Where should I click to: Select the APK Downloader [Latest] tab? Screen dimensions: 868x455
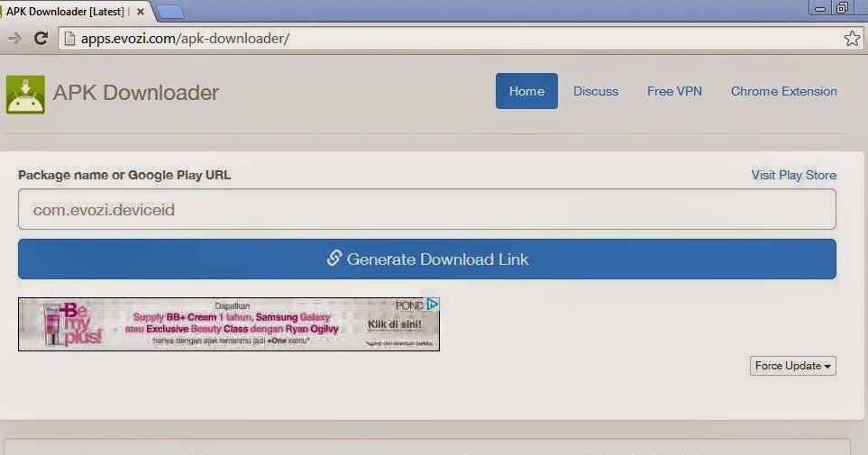pos(72,11)
